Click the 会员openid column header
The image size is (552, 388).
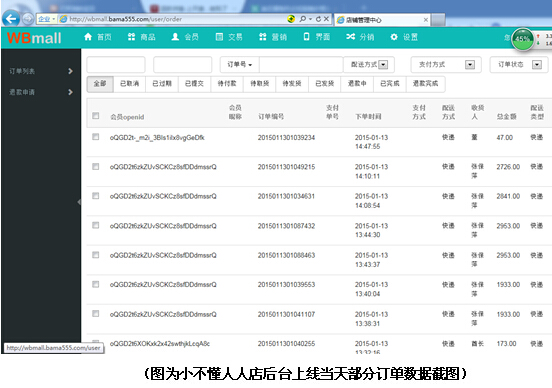[127, 117]
